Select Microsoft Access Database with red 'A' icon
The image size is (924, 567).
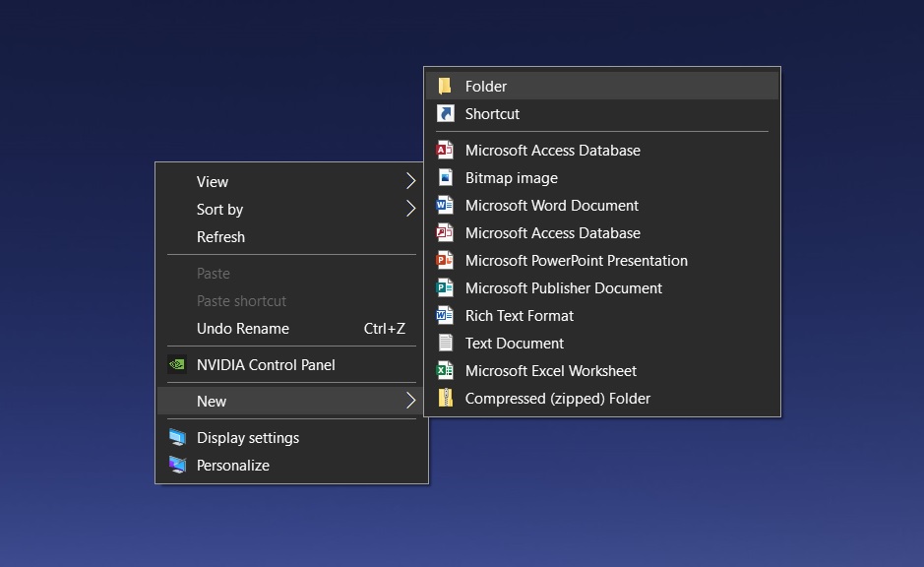pyautogui.click(x=602, y=151)
